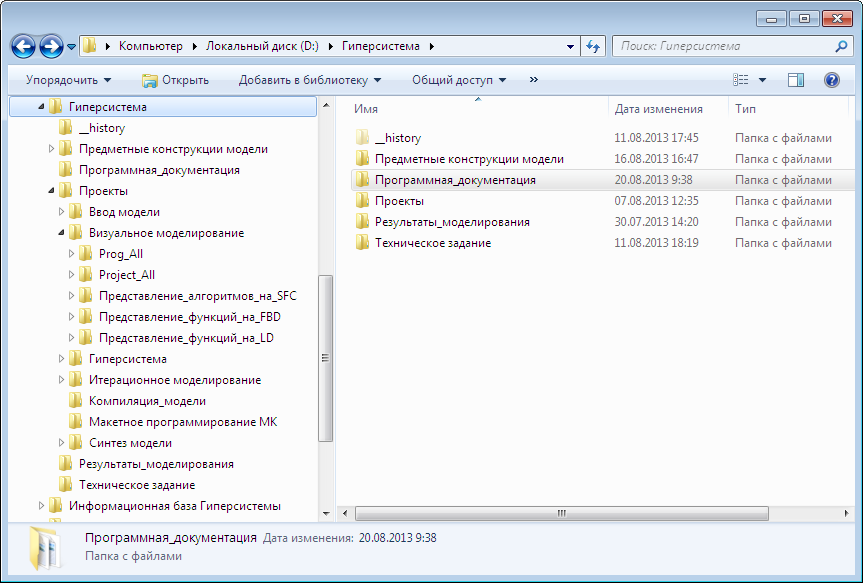
Task: Click 'Программная_документация' name in file list
Action: coord(455,180)
